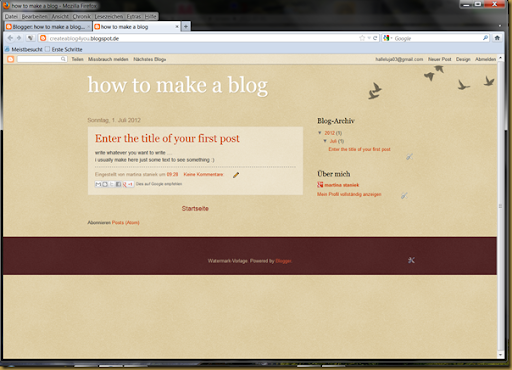
Task: Edit the post with the pencil icon
Action: (236, 175)
